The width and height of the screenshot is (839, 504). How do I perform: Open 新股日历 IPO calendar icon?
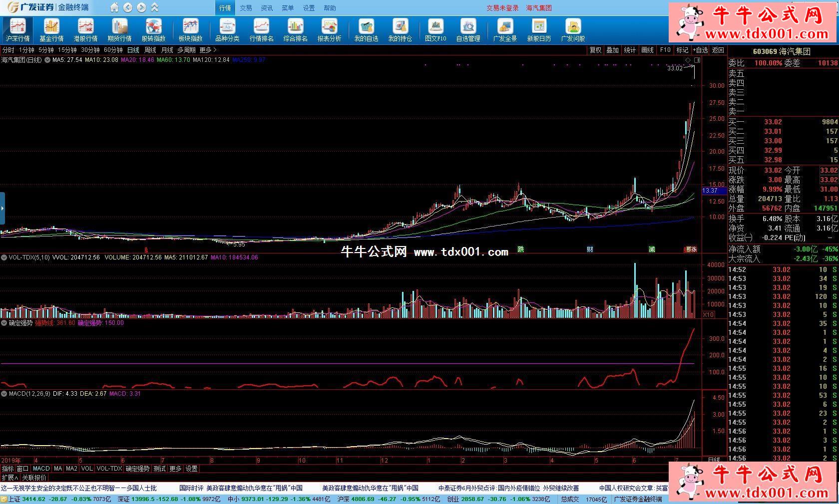539,29
